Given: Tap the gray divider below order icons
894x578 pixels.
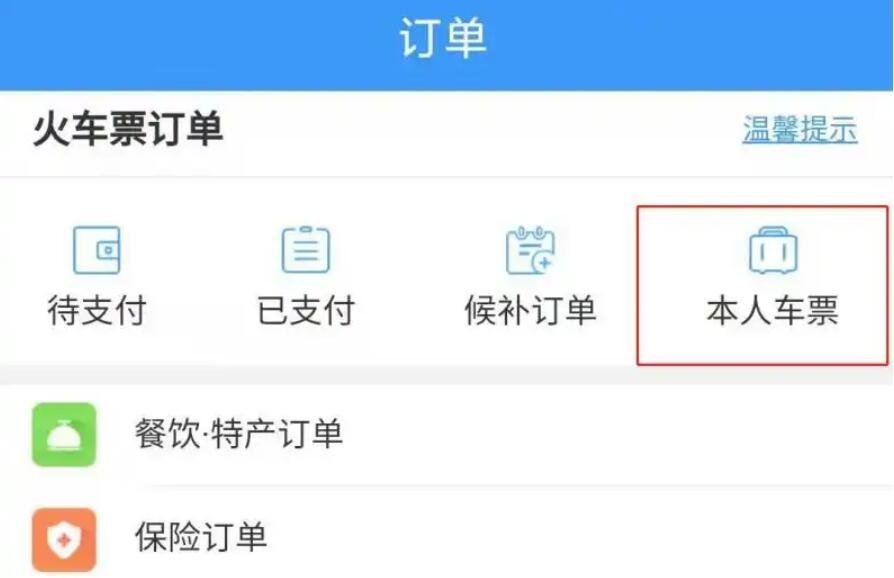Looking at the screenshot, I should coord(447,375).
